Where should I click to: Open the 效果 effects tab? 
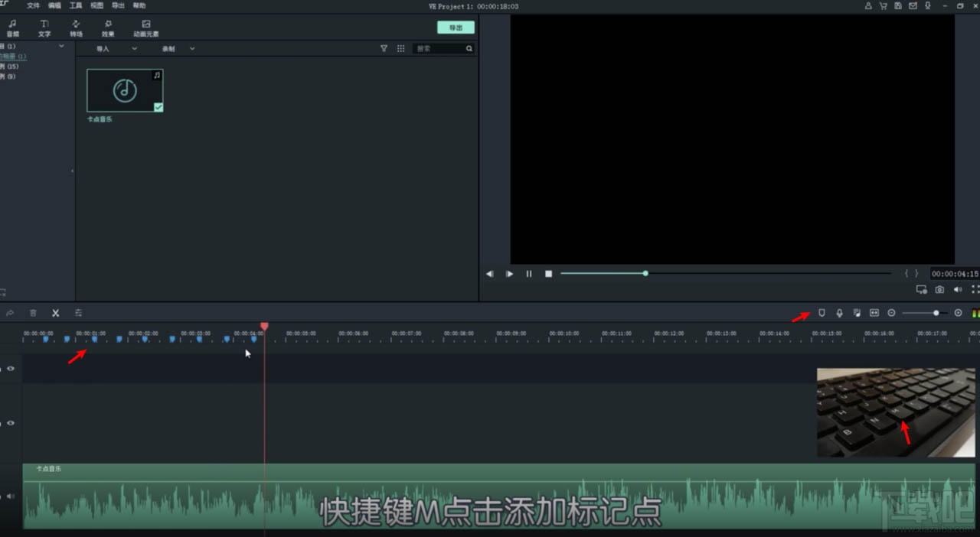108,29
